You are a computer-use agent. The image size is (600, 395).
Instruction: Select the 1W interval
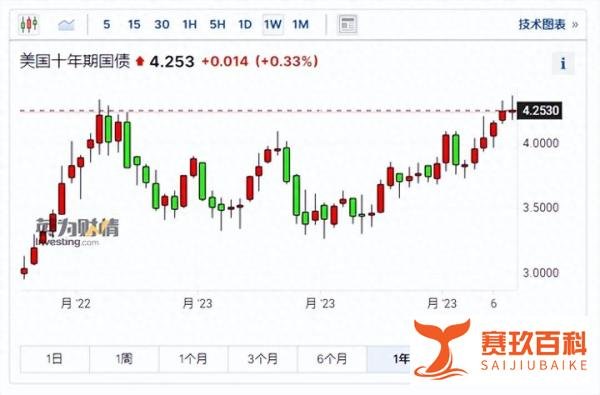(273, 25)
